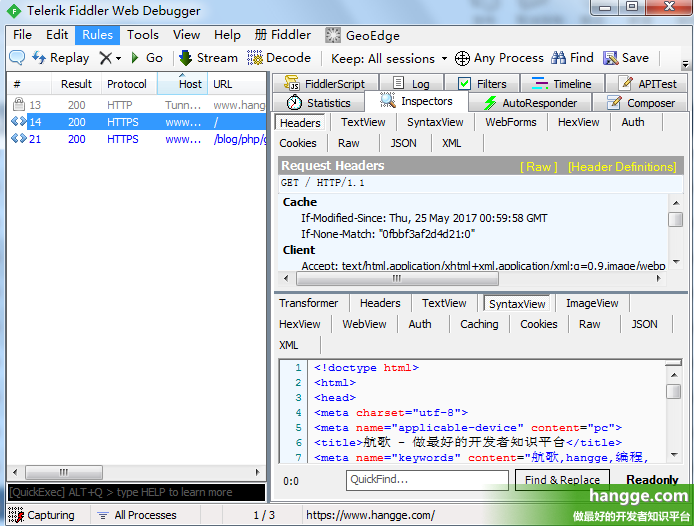Open the Edit menu
Screen dimensions: 694x526
pyautogui.click(x=57, y=35)
